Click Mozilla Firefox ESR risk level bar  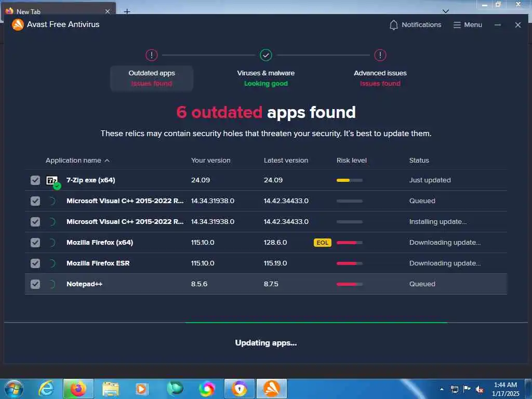click(x=350, y=263)
